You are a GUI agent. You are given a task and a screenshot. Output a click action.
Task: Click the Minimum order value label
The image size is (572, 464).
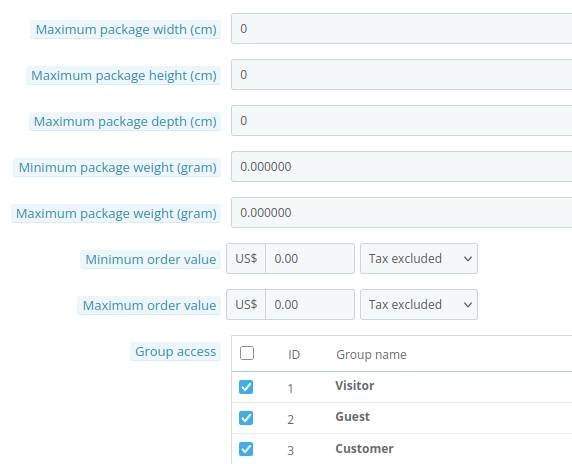(x=151, y=260)
